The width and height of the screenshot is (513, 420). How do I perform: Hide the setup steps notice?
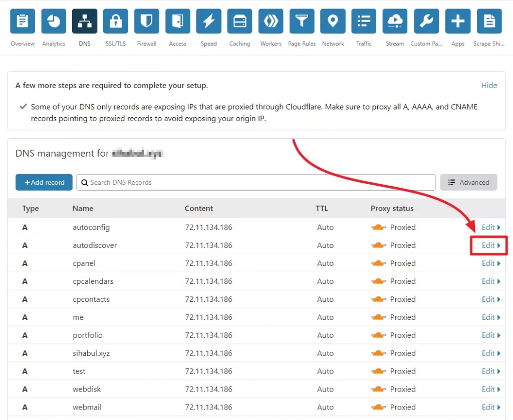489,85
